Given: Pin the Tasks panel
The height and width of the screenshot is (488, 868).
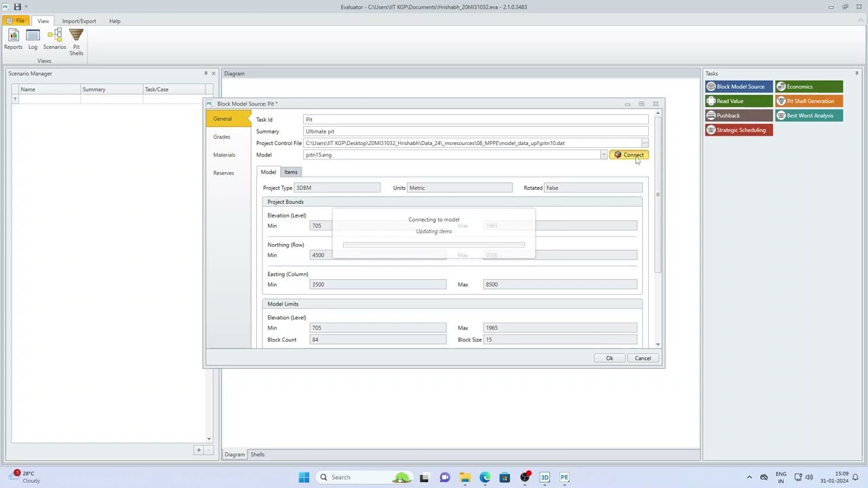Looking at the screenshot, I should [856, 73].
